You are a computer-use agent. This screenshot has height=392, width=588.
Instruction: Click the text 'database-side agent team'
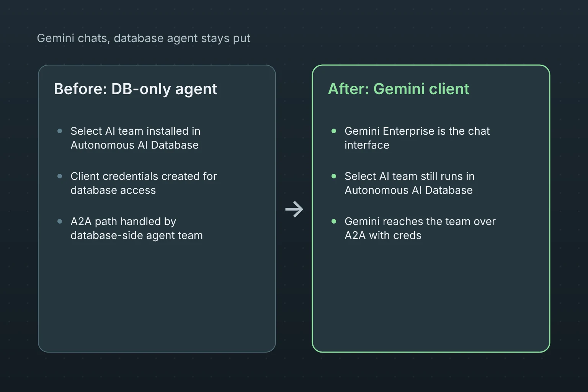click(137, 235)
